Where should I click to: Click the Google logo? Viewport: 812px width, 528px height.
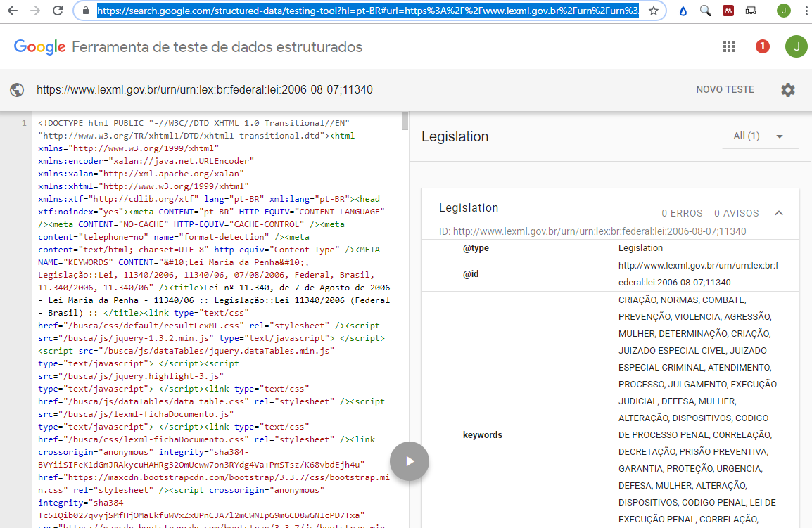click(x=40, y=47)
